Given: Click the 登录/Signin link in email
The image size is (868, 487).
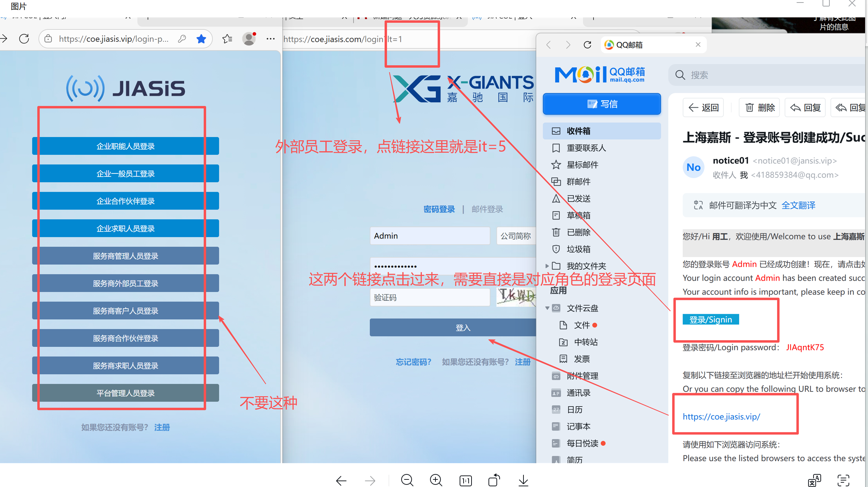Looking at the screenshot, I should point(710,320).
